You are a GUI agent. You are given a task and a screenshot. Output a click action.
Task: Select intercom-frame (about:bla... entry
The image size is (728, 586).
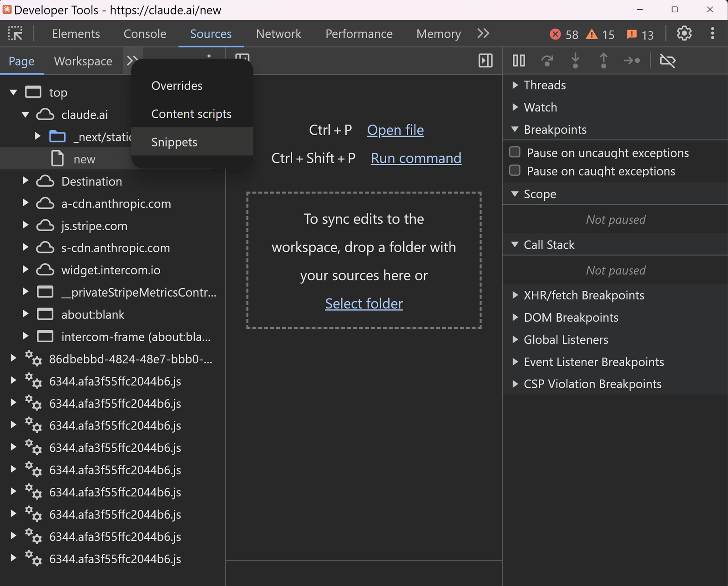136,337
